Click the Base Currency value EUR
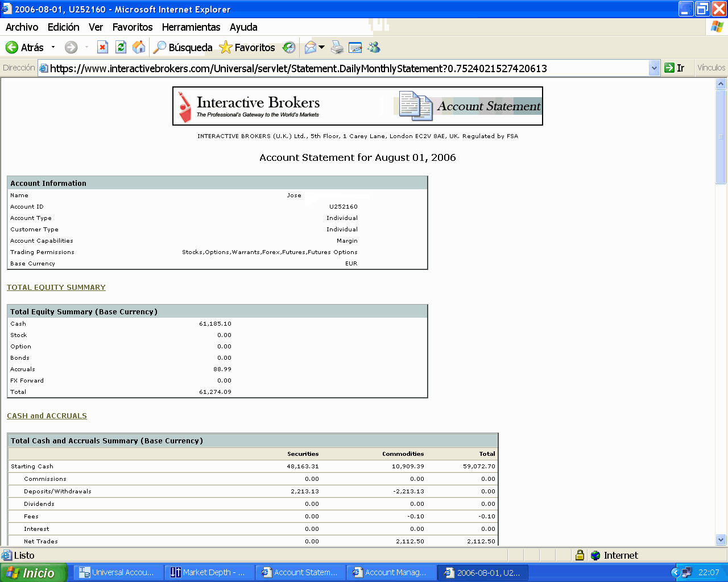 point(351,263)
